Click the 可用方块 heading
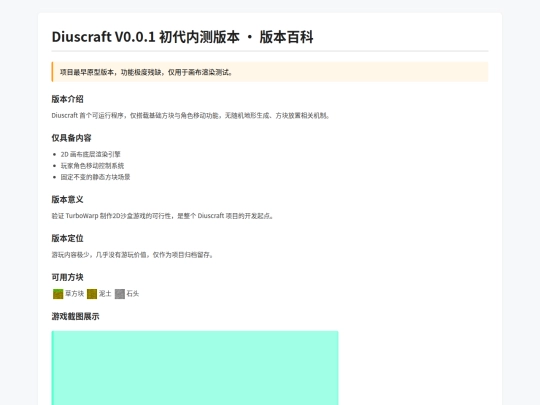This screenshot has height=405, width=540. [68, 277]
